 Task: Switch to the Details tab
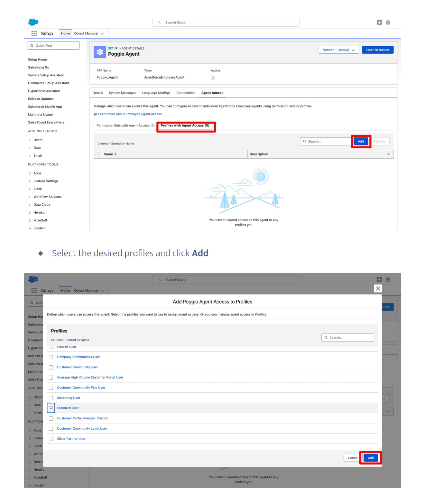pyautogui.click(x=98, y=93)
